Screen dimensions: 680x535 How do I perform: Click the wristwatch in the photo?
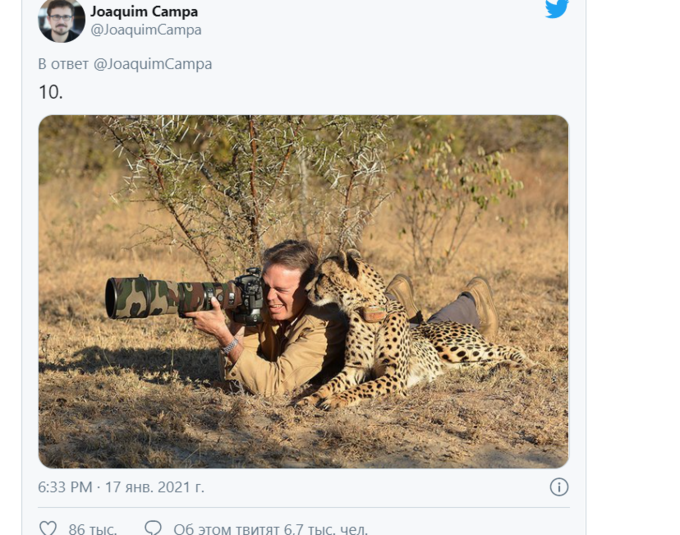(231, 345)
